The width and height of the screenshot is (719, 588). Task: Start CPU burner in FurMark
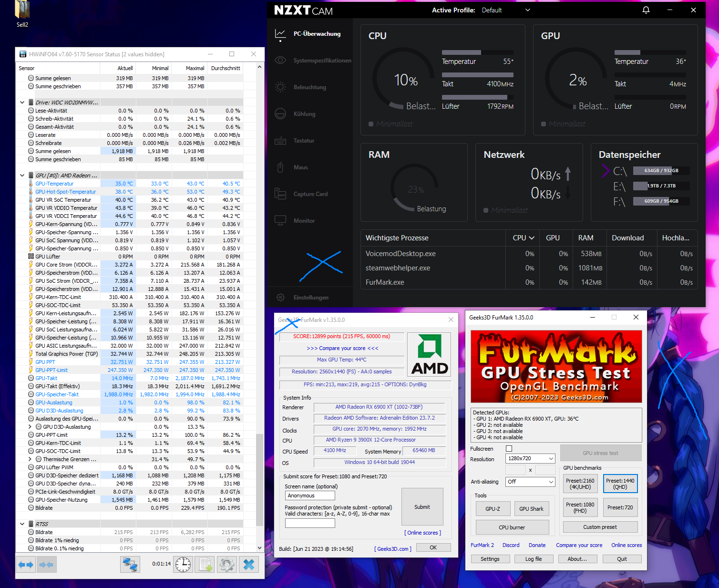[512, 527]
